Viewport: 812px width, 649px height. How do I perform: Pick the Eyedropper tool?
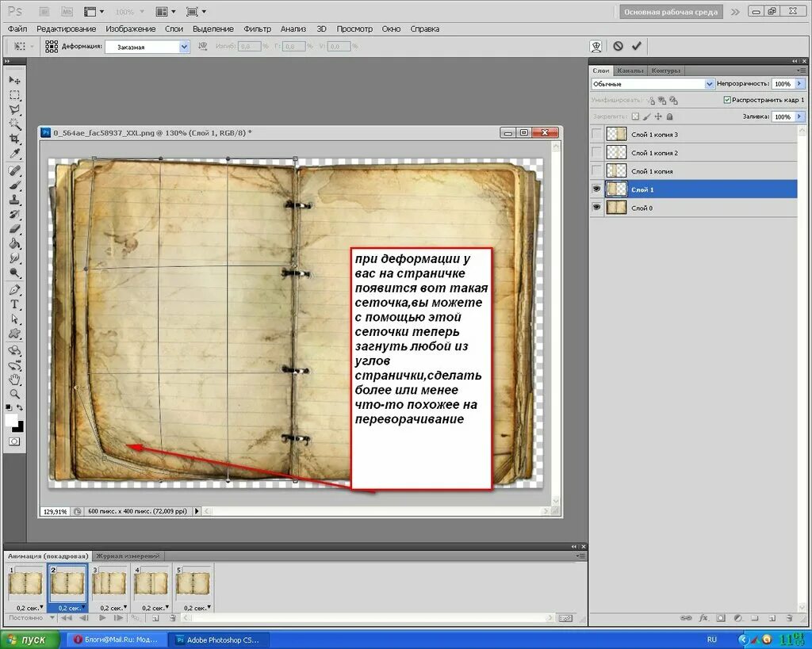pos(14,153)
